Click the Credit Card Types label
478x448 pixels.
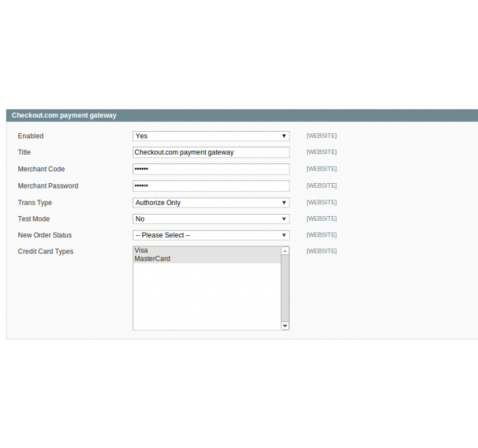point(45,251)
